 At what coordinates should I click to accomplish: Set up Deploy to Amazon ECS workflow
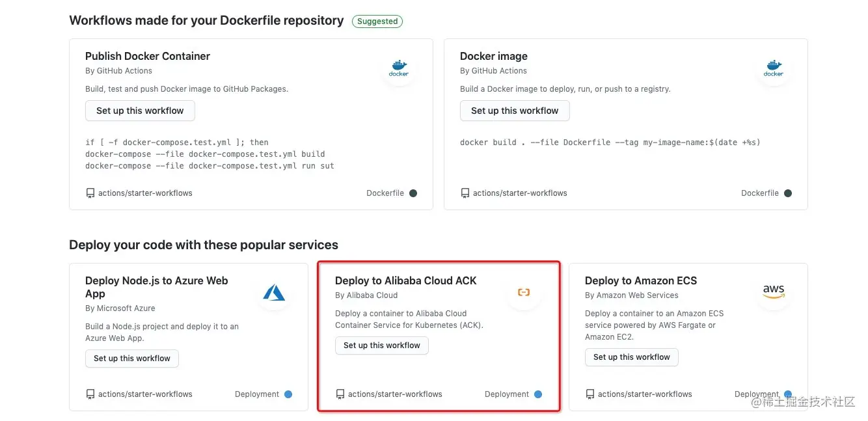tap(632, 357)
